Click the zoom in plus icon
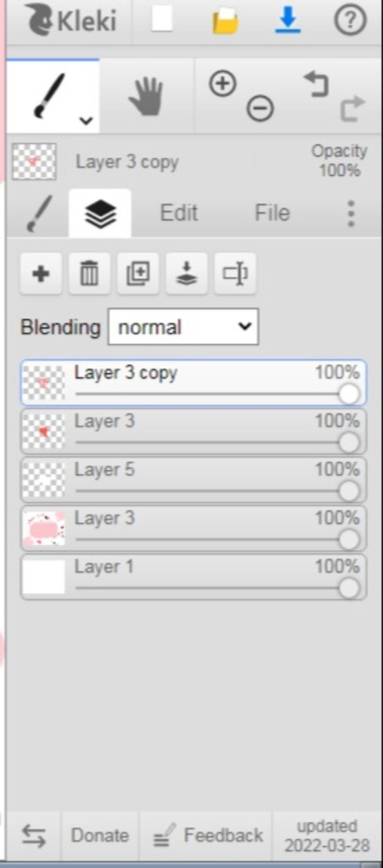Image resolution: width=383 pixels, height=868 pixels. pyautogui.click(x=223, y=84)
